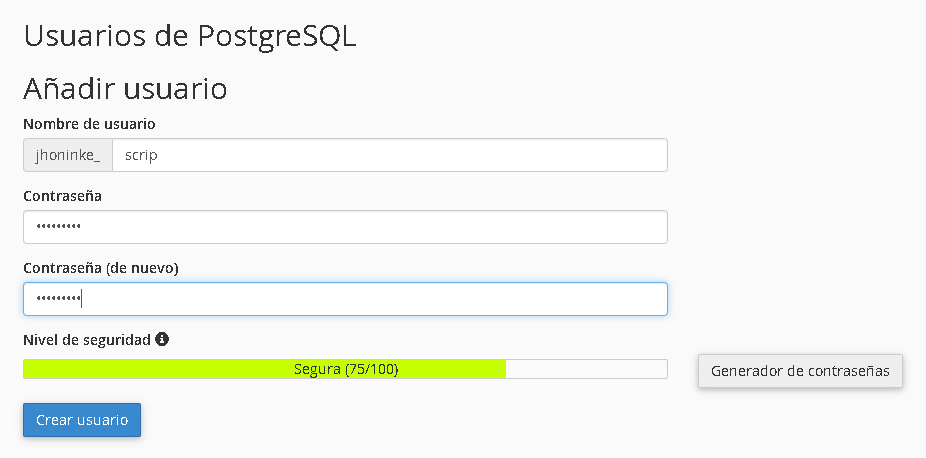Click the unfilled end of strength meter
The width and height of the screenshot is (926, 458).
(x=586, y=369)
